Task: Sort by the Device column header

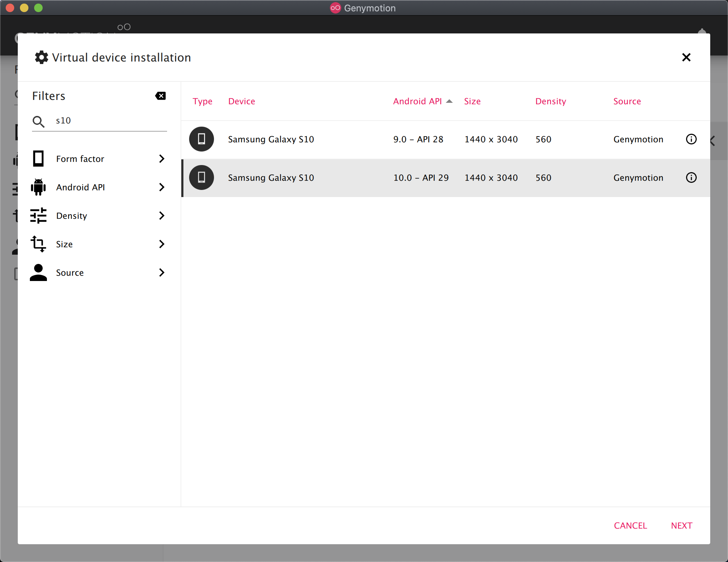Action: pyautogui.click(x=242, y=101)
